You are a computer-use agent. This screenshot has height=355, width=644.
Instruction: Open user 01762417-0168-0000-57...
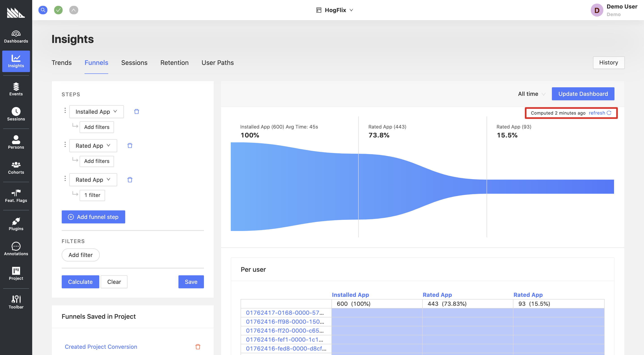(285, 313)
